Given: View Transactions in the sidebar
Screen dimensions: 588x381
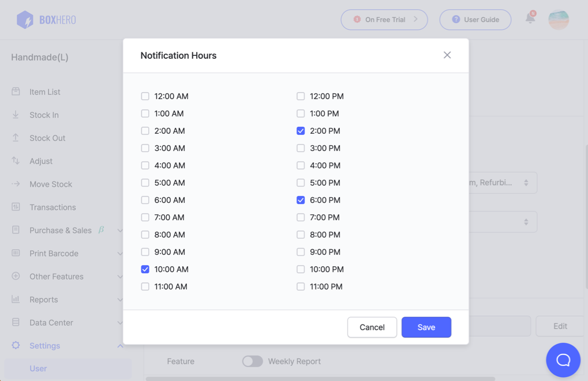Looking at the screenshot, I should [53, 207].
